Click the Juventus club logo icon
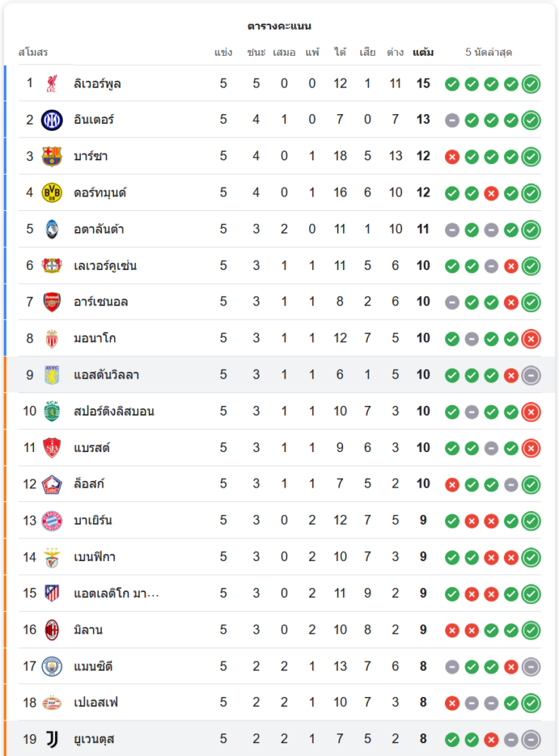Image resolution: width=559 pixels, height=756 pixels. coord(51,739)
